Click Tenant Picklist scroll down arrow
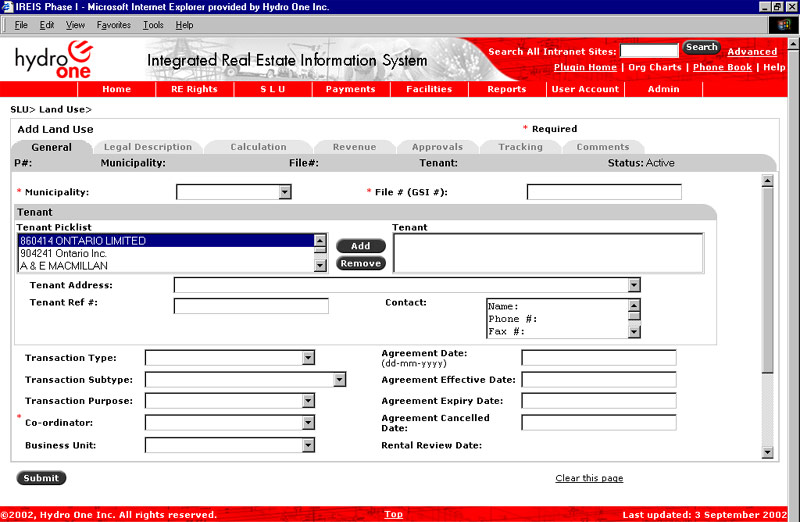This screenshot has height=522, width=800. (320, 265)
